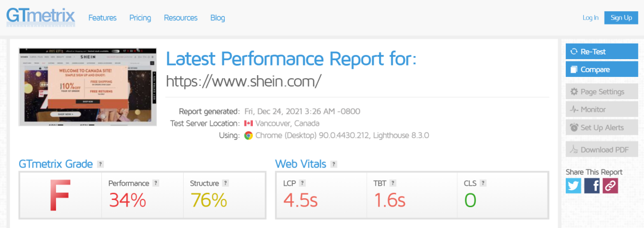
Task: Open help icon beside Web Vitals
Action: click(334, 164)
